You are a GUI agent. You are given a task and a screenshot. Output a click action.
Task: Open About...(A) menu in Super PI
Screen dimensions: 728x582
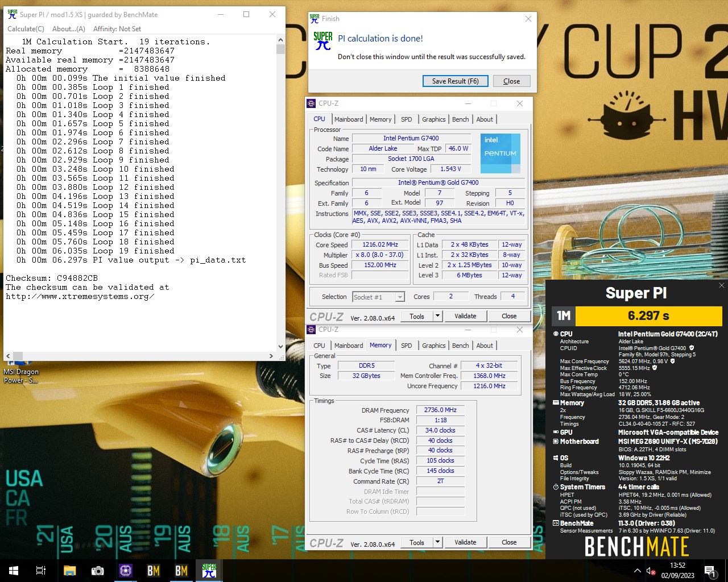click(69, 29)
